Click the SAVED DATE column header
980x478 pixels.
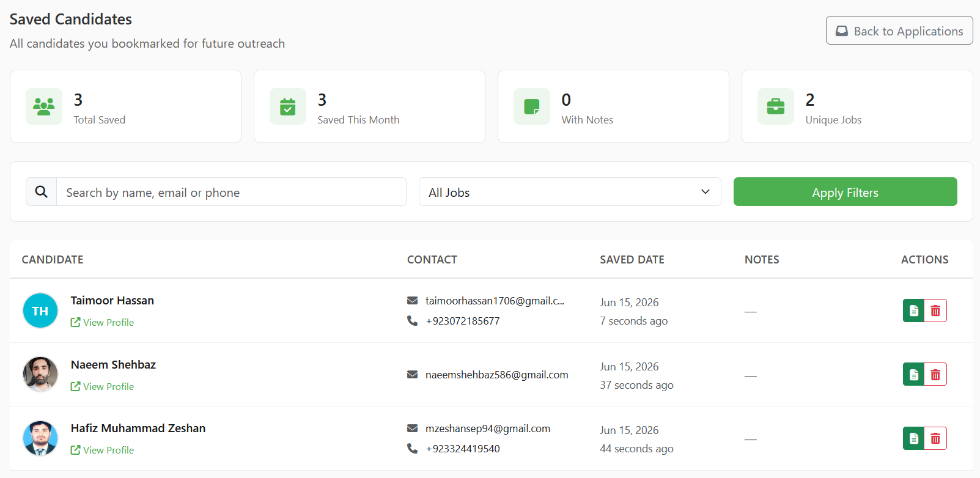tap(632, 259)
